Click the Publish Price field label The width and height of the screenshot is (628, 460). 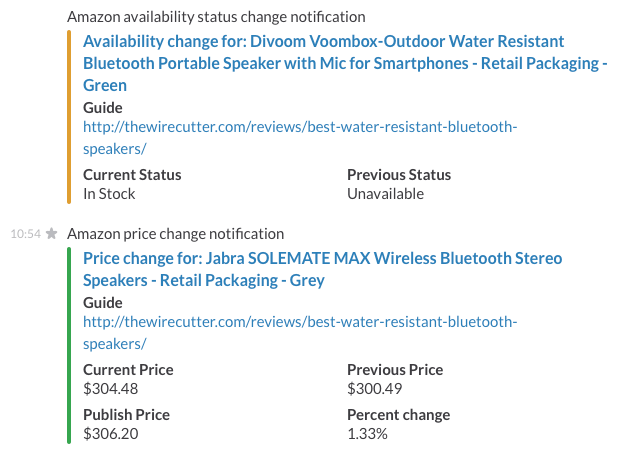pyautogui.click(x=126, y=415)
